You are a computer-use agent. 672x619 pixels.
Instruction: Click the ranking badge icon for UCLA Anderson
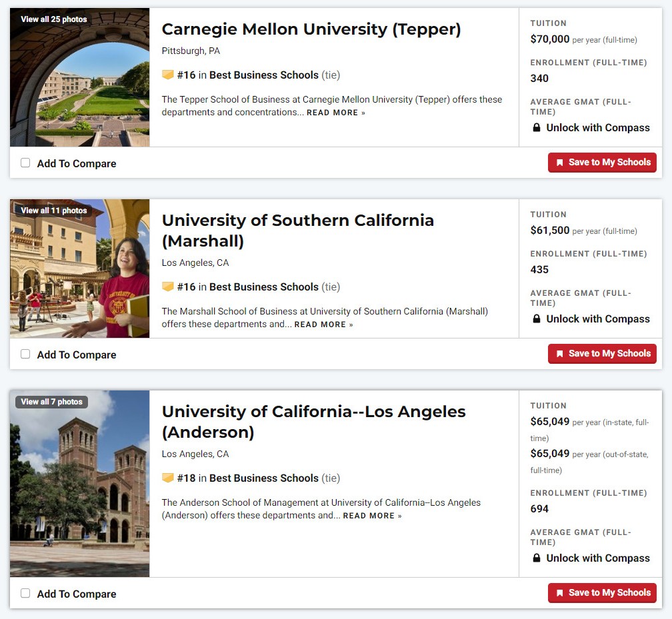(167, 478)
